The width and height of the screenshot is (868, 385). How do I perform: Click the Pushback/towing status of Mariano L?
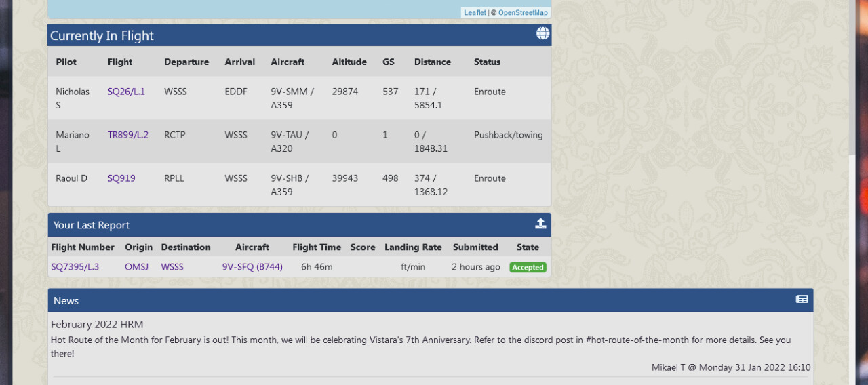pos(508,135)
